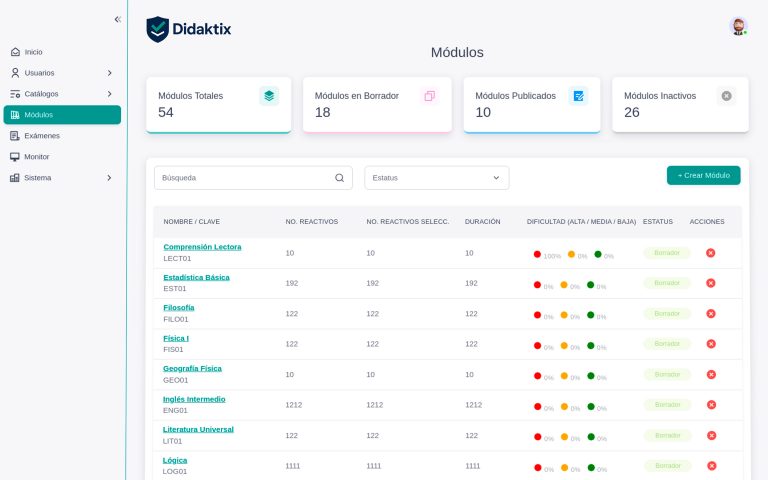This screenshot has width=768, height=480.
Task: Collapse the sidebar with double-chevron icon
Action: coord(117,19)
